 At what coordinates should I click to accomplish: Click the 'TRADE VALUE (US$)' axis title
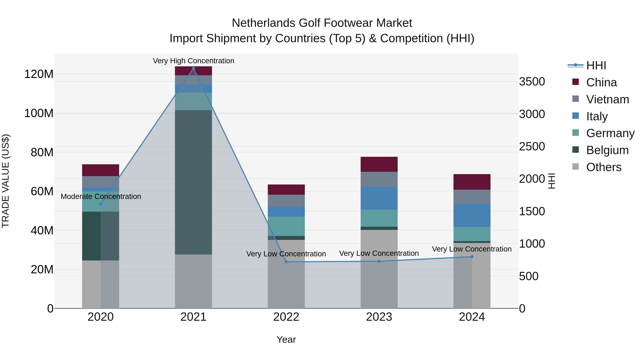pos(6,181)
